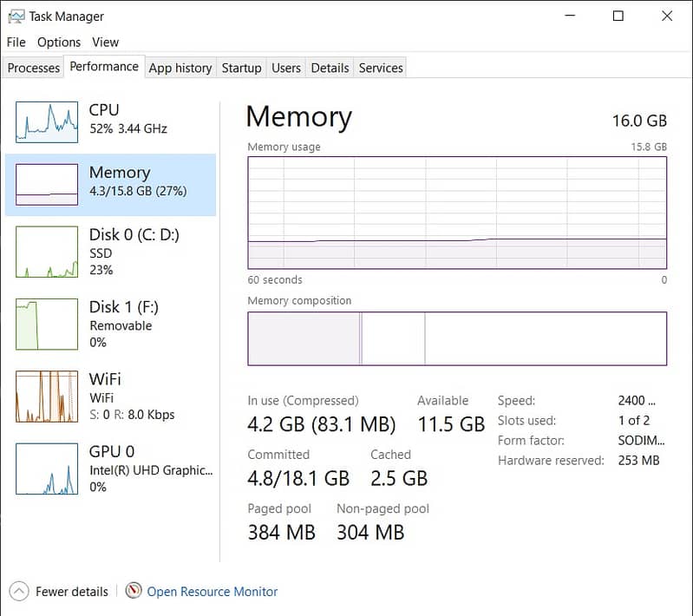Select the CPU mini graph thumbnail
The height and width of the screenshot is (616, 693).
47,121
